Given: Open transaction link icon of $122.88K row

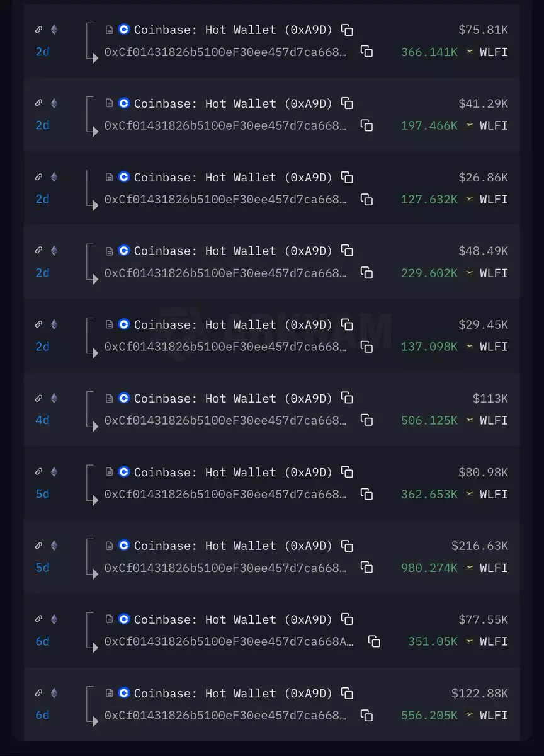Looking at the screenshot, I should coord(38,692).
